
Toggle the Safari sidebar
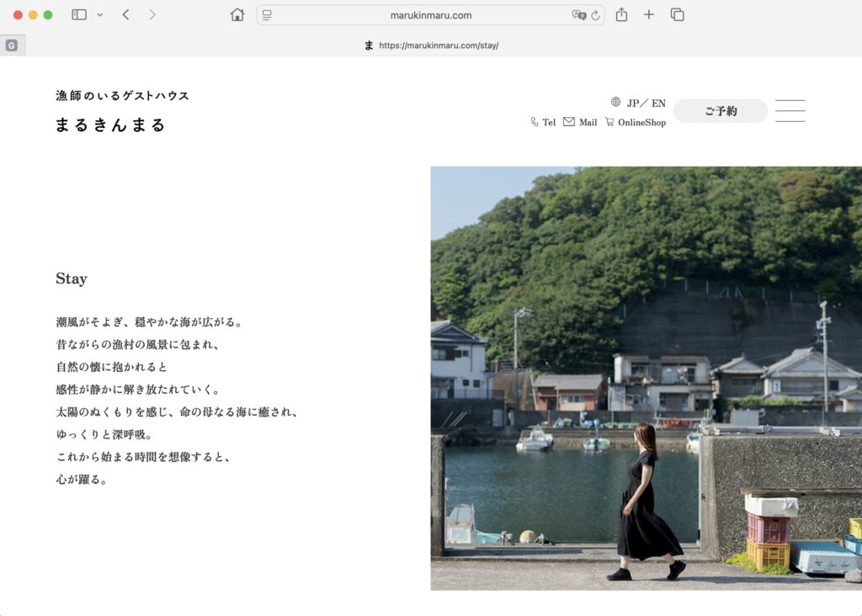tap(79, 15)
